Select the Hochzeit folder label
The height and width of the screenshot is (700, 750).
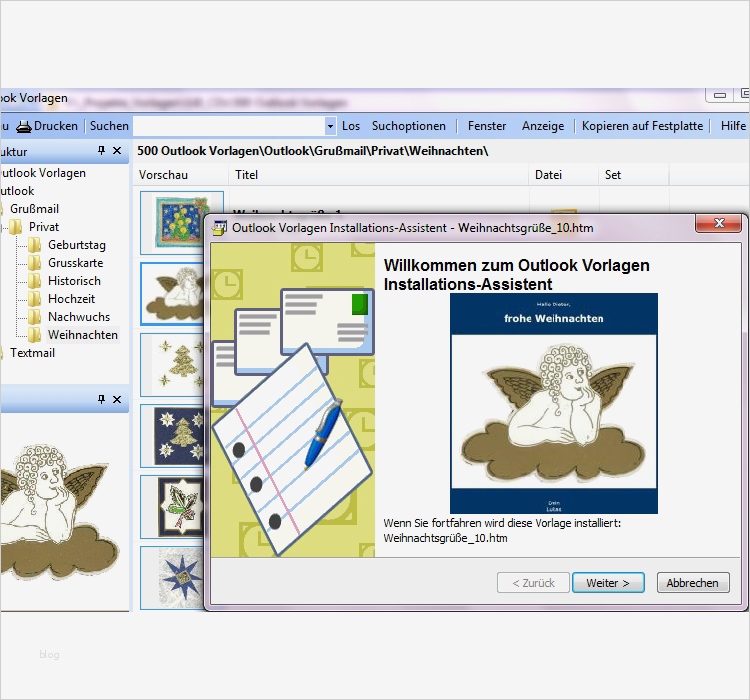71,299
